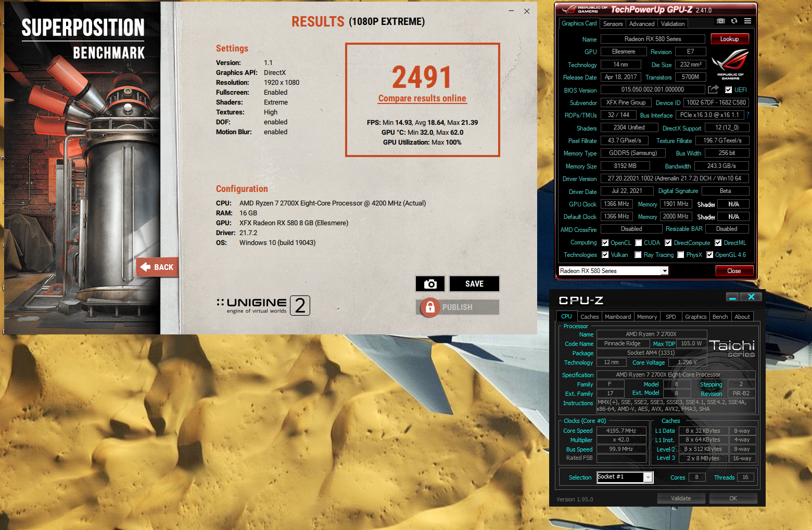
Task: Toggle the Vulkan checkbox
Action: click(x=605, y=255)
